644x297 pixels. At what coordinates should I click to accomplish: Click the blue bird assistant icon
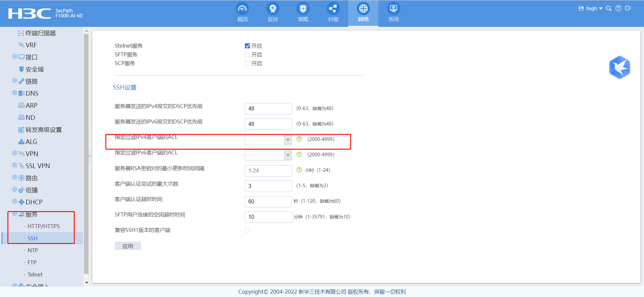coord(620,67)
